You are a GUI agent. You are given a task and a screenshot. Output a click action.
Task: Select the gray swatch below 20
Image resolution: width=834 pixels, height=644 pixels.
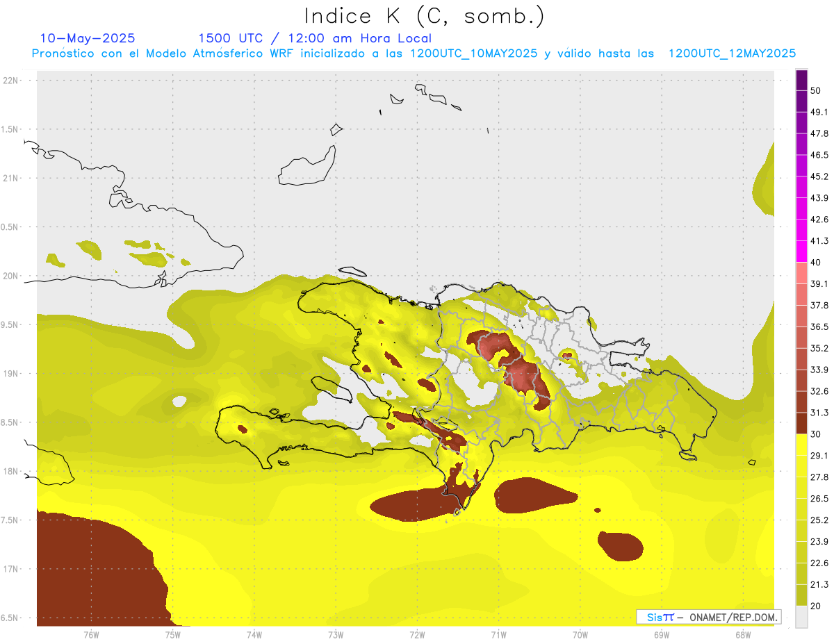point(802,617)
